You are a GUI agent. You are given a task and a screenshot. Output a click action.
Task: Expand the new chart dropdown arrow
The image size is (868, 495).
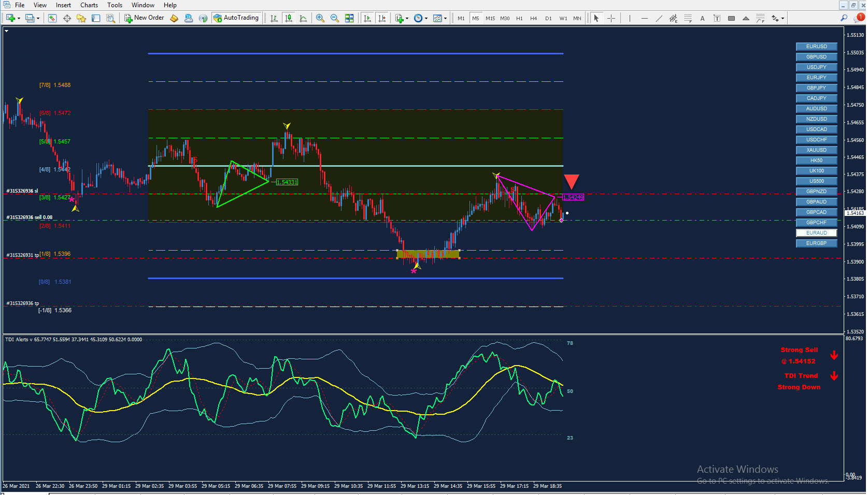coord(19,19)
